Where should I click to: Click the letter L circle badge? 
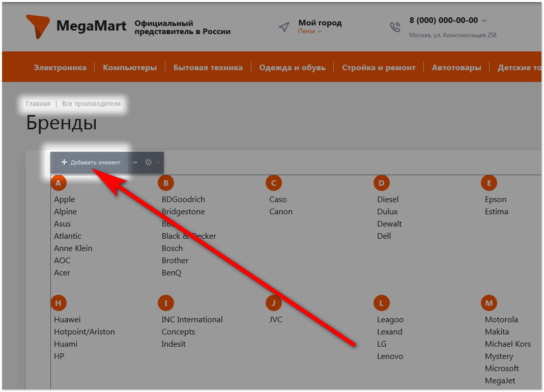381,303
